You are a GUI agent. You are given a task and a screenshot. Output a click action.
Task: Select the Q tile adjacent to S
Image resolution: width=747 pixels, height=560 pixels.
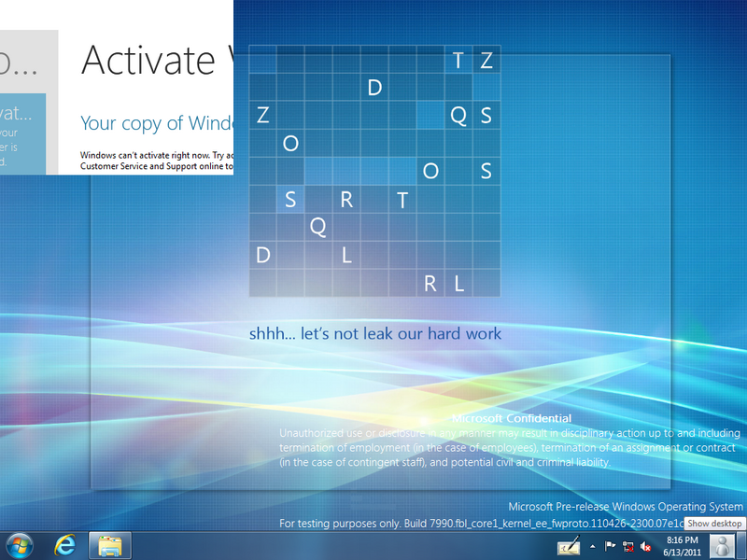tap(458, 115)
